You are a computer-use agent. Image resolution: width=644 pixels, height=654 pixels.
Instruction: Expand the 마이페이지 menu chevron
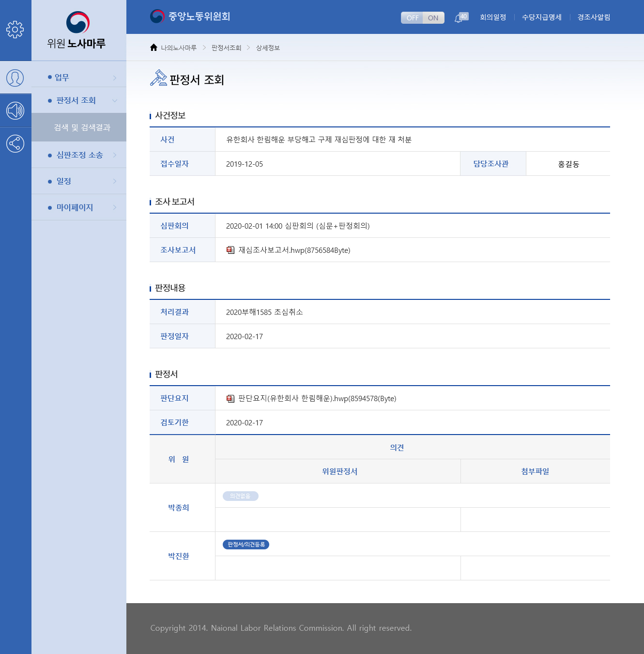pyautogui.click(x=115, y=207)
